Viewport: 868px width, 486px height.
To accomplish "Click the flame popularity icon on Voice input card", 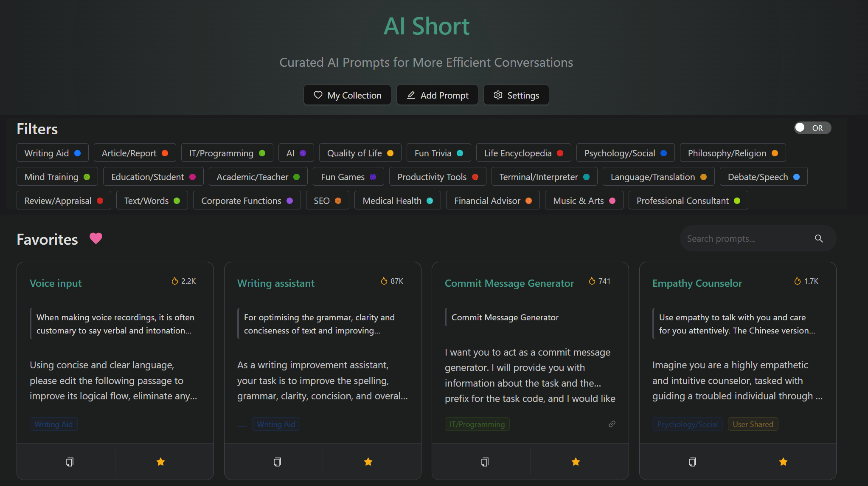I will (x=175, y=281).
